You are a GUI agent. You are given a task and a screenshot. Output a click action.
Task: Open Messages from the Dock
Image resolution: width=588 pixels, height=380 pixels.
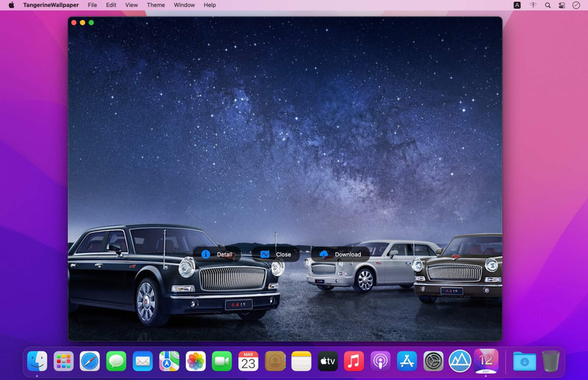click(116, 361)
